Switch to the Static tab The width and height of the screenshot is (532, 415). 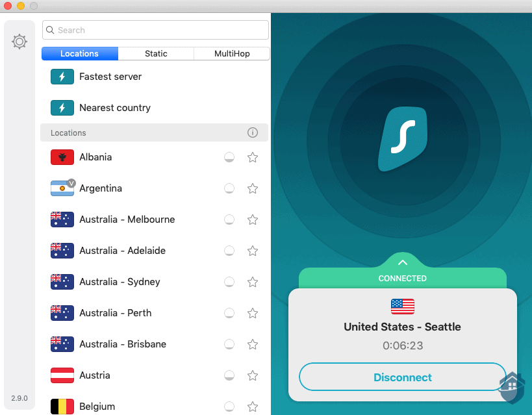pos(156,54)
